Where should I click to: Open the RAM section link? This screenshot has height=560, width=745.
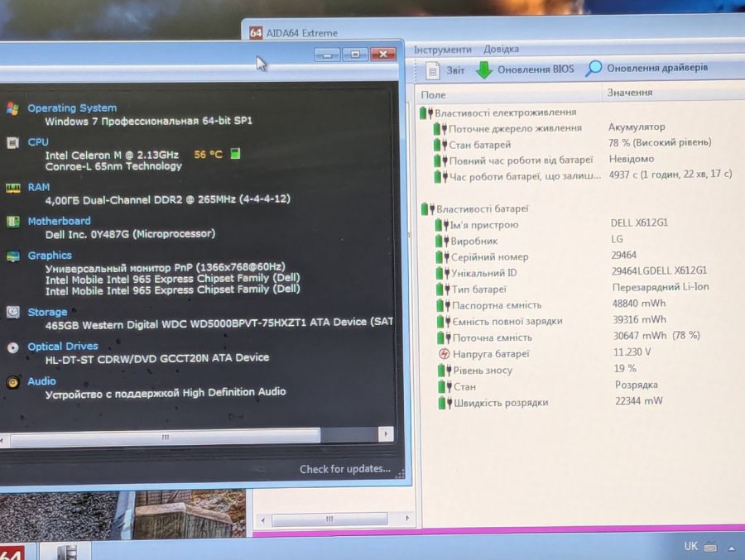click(38, 187)
